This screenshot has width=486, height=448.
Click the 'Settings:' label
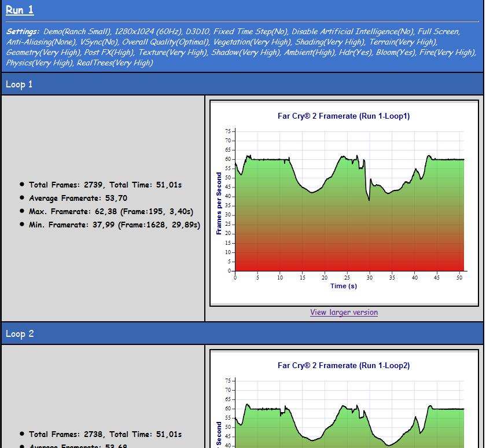coord(23,32)
